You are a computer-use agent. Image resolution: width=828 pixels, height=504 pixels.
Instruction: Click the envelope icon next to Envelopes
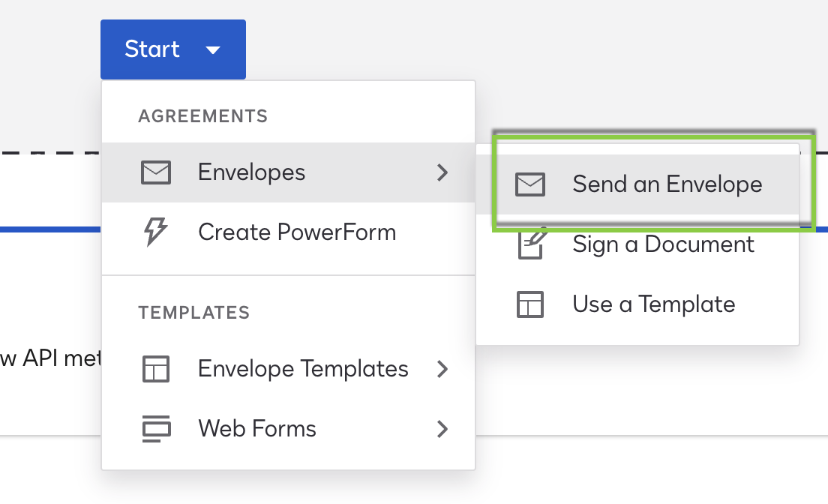[156, 172]
